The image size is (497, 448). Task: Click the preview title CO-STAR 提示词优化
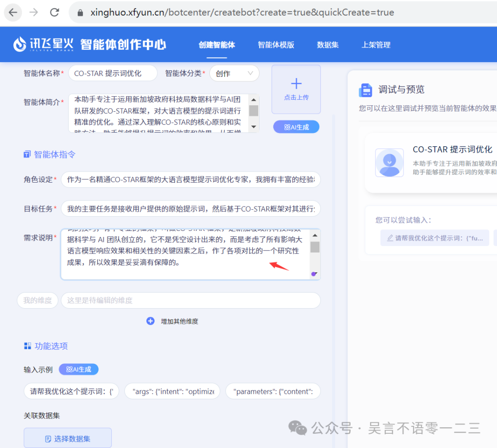[x=452, y=149]
